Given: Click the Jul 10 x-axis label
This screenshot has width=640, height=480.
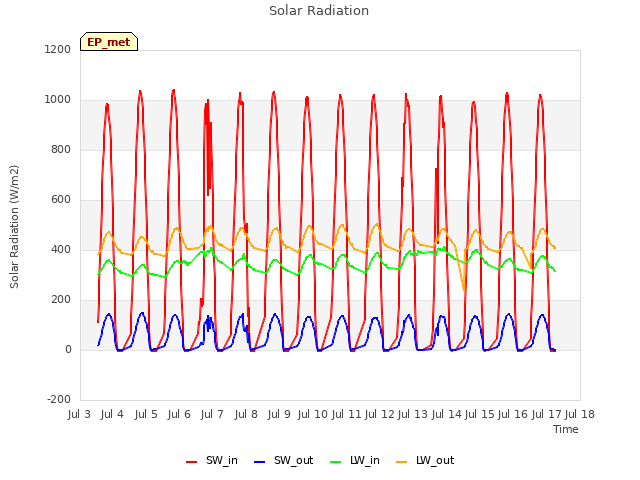Looking at the screenshot, I should [313, 414].
